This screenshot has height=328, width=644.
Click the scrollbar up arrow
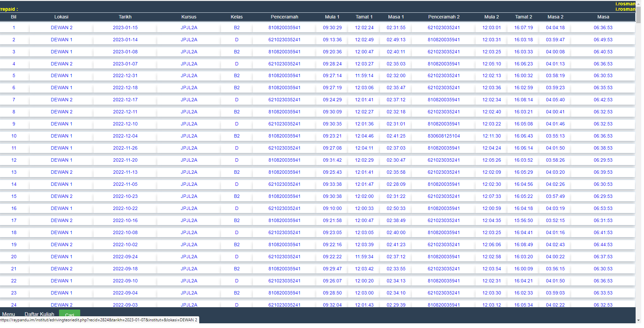(x=639, y=3)
